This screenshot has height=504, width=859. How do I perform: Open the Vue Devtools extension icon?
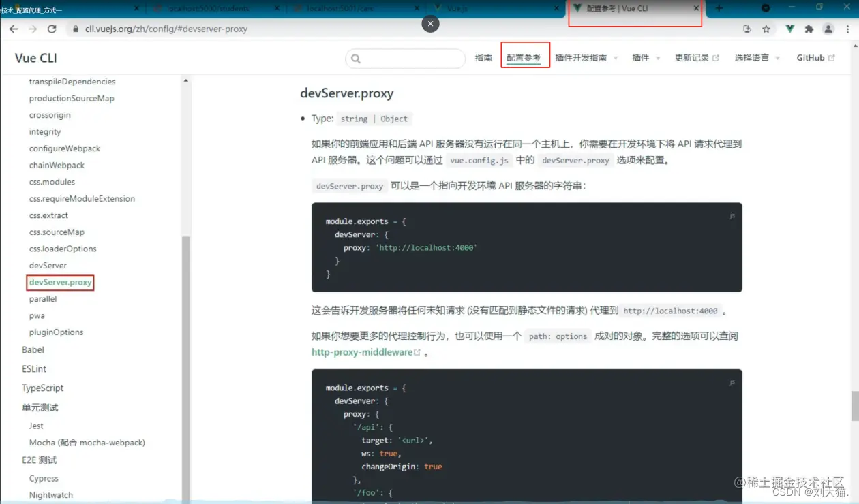click(x=789, y=29)
